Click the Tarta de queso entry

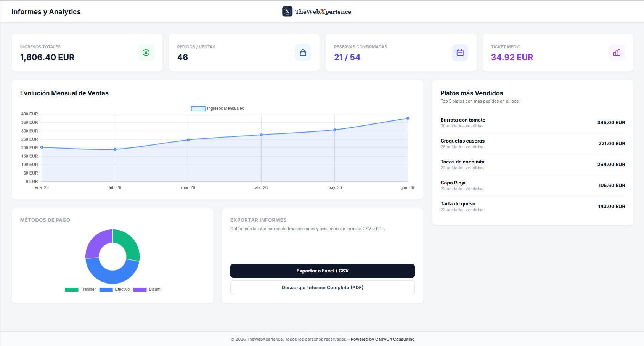click(x=533, y=207)
